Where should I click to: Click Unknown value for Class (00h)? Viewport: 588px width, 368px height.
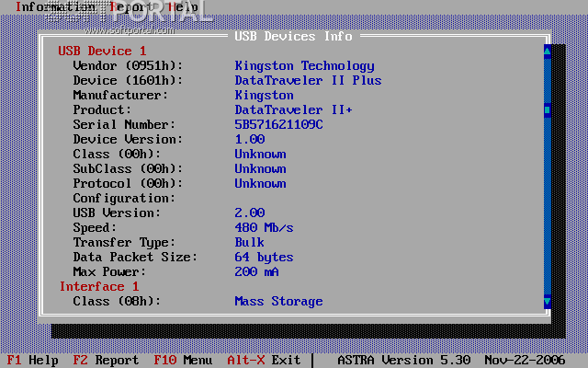[260, 154]
